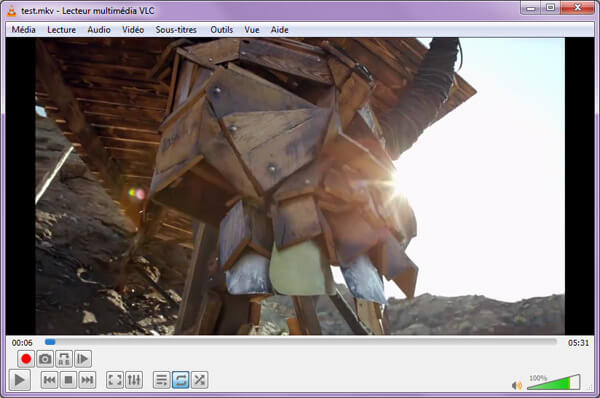Click on the video display area
Image resolution: width=600 pixels, height=398 pixels.
(300, 186)
